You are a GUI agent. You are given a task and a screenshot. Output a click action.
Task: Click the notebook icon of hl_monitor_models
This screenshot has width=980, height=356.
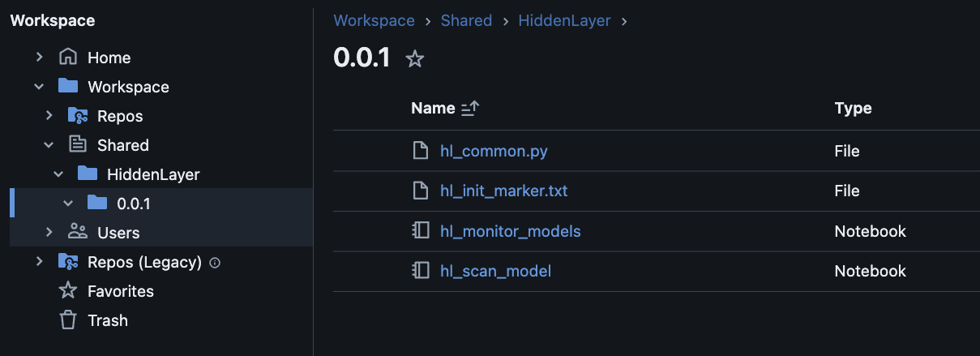point(420,231)
